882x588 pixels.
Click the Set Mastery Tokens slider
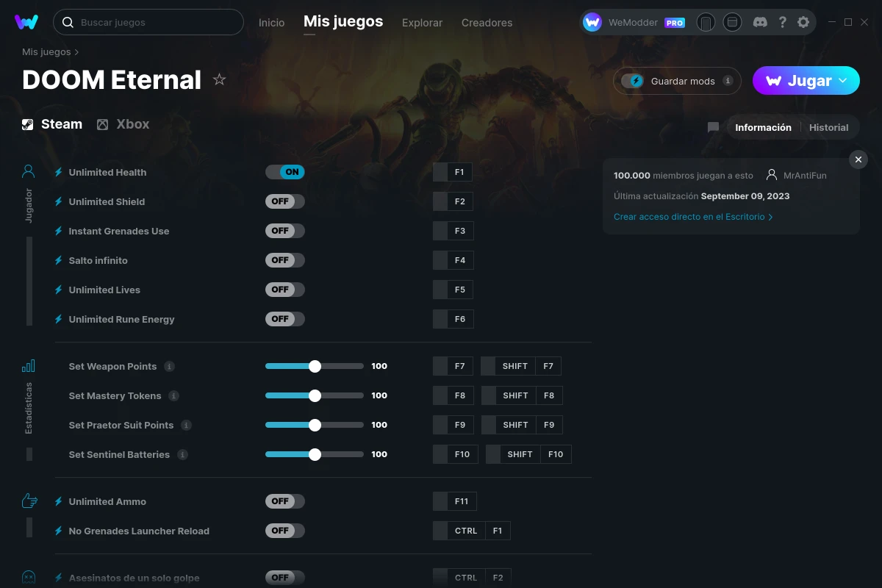tap(315, 395)
